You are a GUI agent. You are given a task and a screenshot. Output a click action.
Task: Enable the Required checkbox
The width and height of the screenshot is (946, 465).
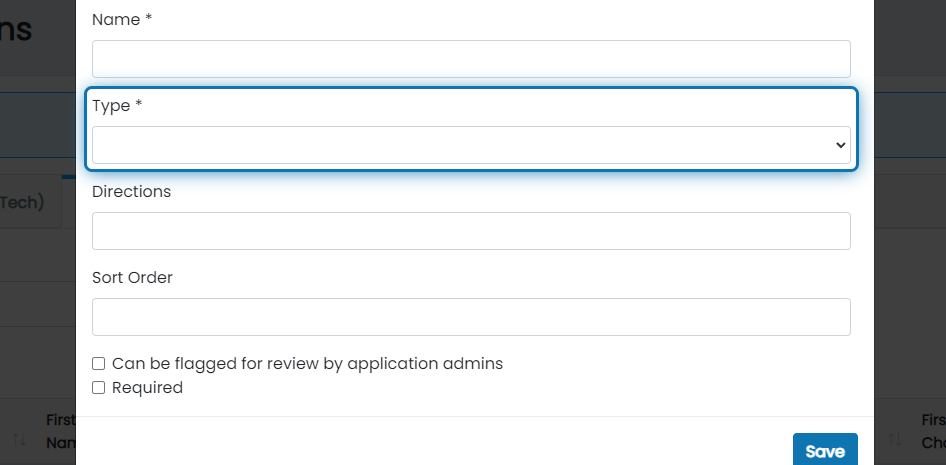point(98,387)
